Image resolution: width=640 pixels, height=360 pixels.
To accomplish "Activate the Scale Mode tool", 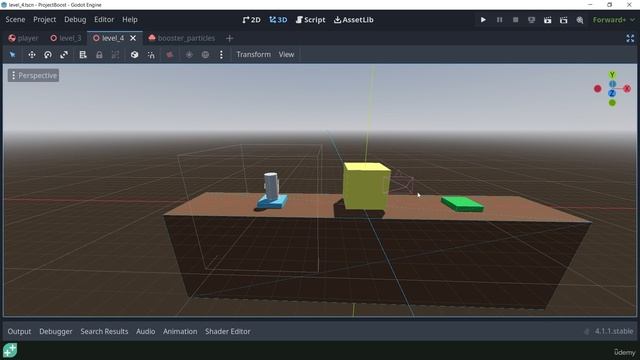I will (x=64, y=55).
